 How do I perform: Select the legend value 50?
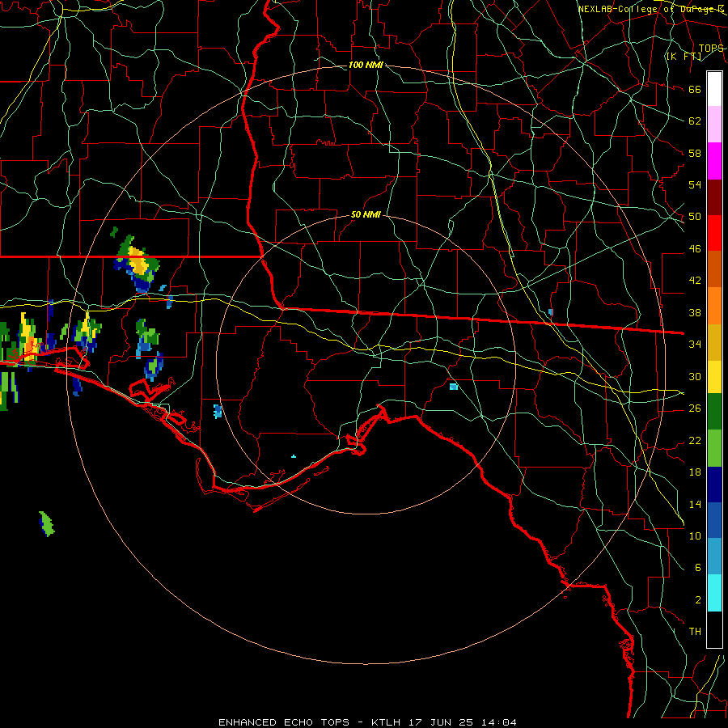coord(695,217)
